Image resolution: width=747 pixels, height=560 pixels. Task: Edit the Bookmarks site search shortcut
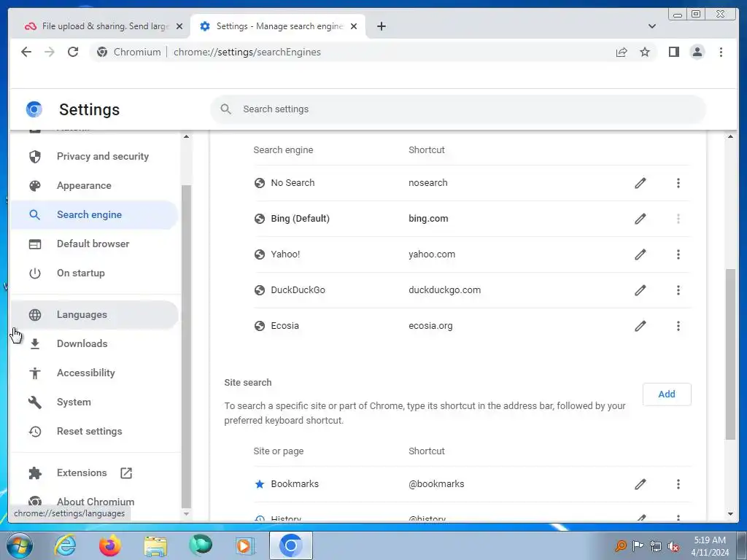[640, 484]
